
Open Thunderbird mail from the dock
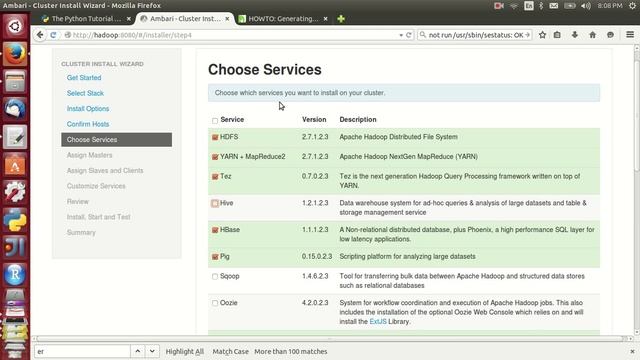[x=15, y=109]
